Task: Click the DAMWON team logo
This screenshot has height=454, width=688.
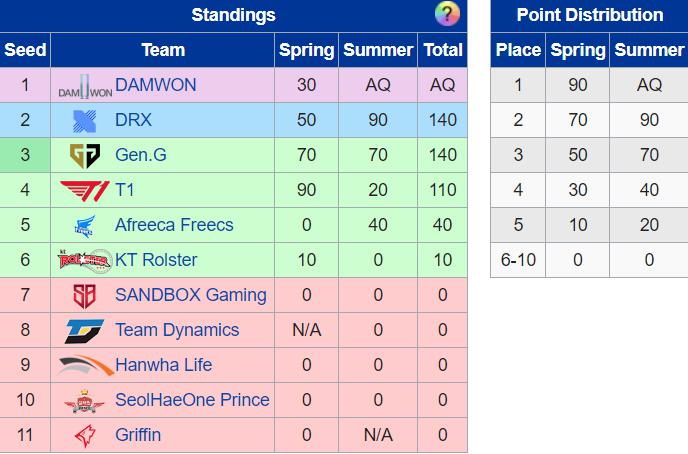Action: pyautogui.click(x=85, y=86)
